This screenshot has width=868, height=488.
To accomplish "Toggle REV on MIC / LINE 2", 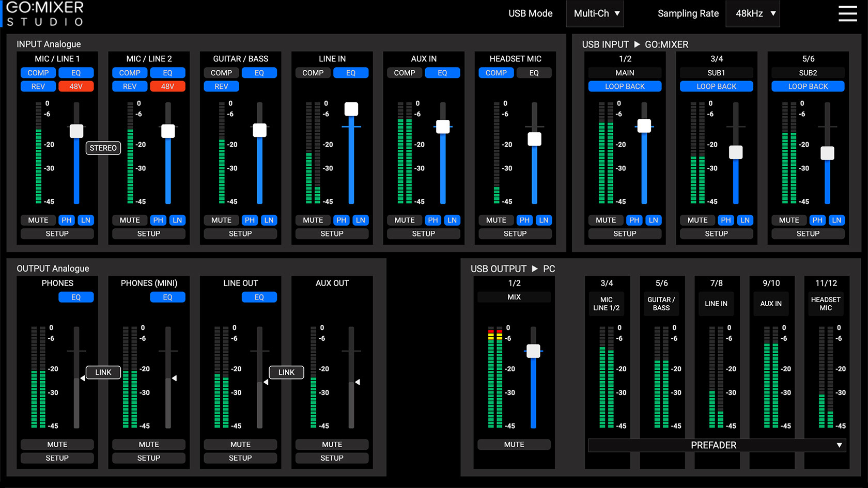I will [x=130, y=86].
